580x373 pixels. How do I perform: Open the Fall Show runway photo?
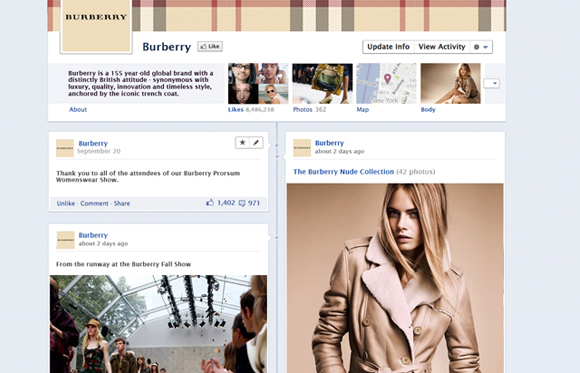(158, 324)
